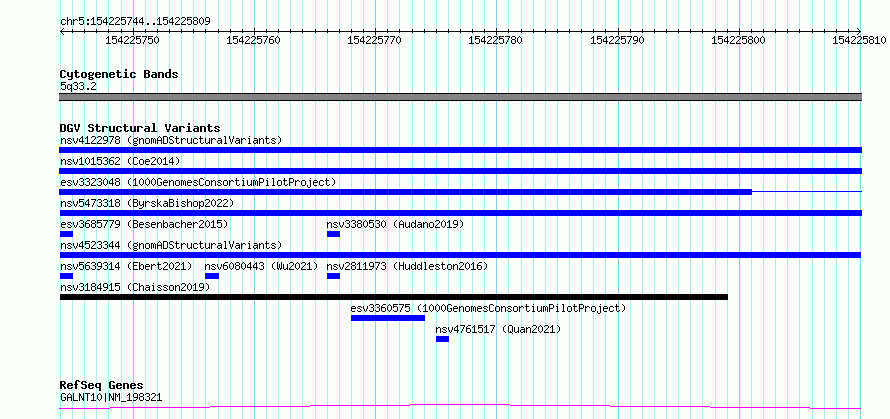The height and width of the screenshot is (419, 890).
Task: Click ruler position 154225800
Action: (738, 40)
